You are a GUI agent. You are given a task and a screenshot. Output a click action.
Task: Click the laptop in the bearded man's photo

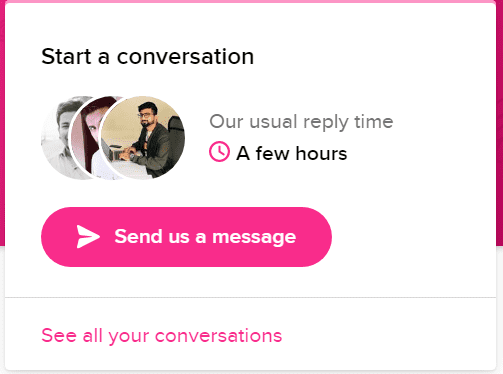point(113,152)
